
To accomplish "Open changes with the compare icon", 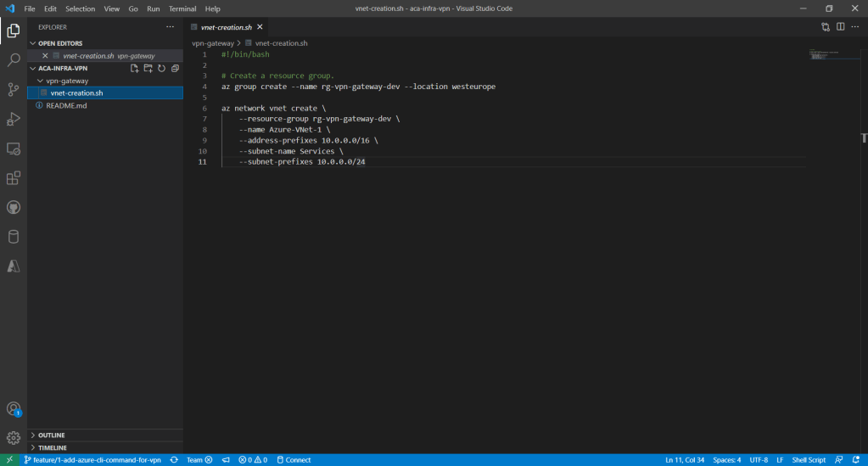I will tap(826, 26).
